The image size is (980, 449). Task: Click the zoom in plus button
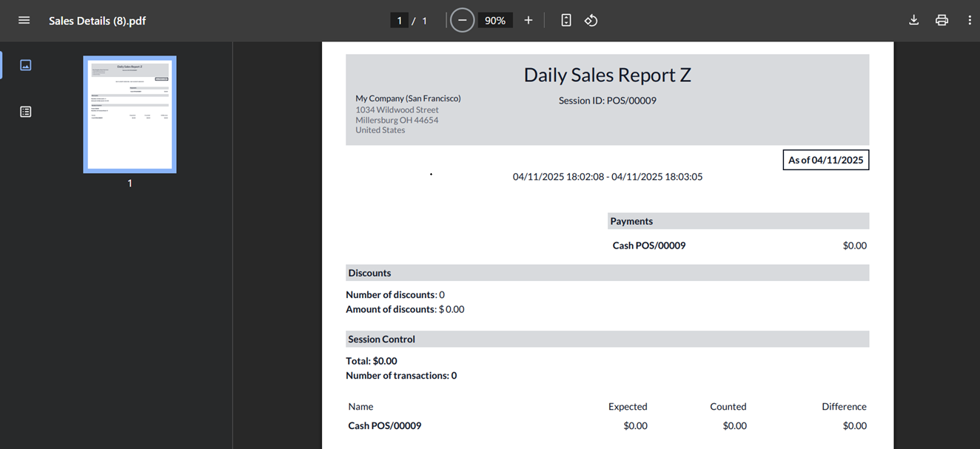pos(528,21)
